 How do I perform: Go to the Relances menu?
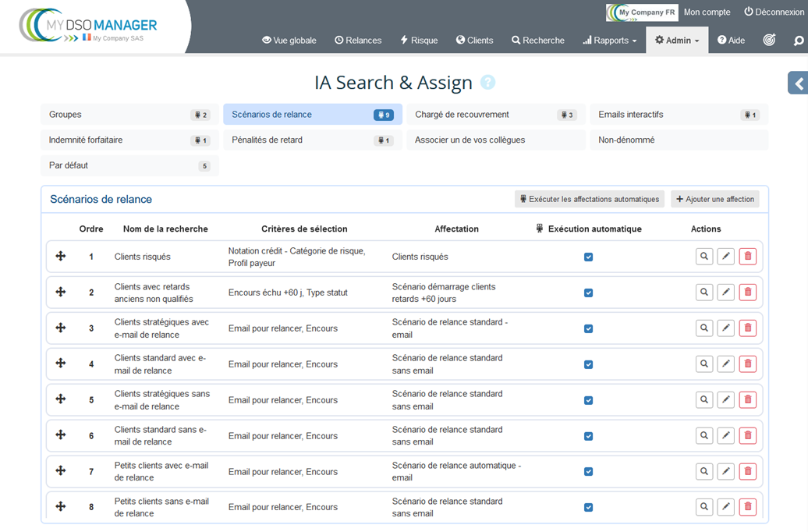(x=358, y=40)
